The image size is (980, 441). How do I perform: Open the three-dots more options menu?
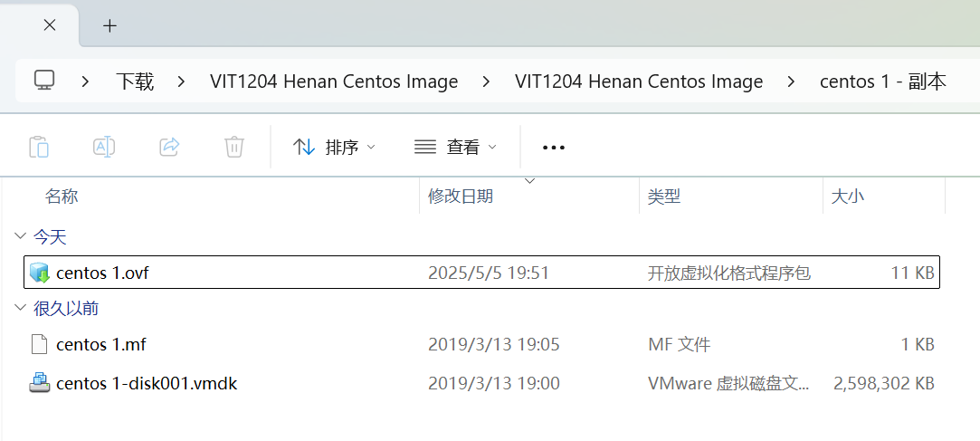554,148
